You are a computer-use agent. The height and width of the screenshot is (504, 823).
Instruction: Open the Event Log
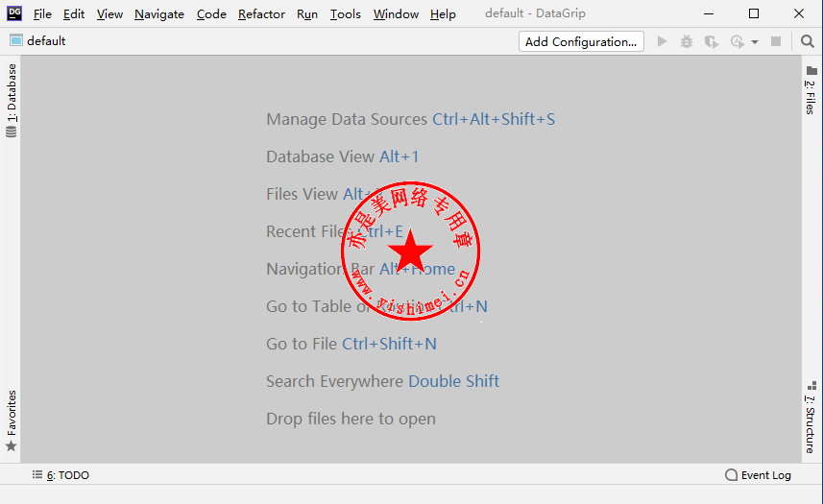click(758, 475)
